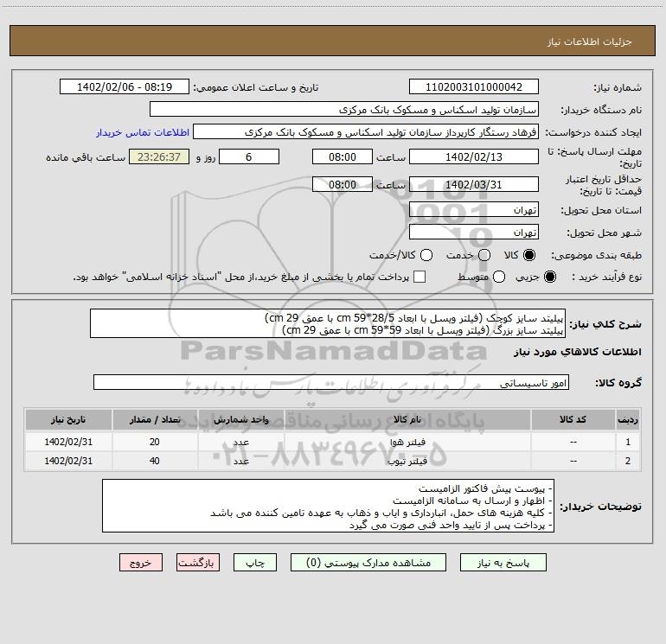The width and height of the screenshot is (666, 644).
Task: Select the کالا radio button
Action: click(x=529, y=255)
